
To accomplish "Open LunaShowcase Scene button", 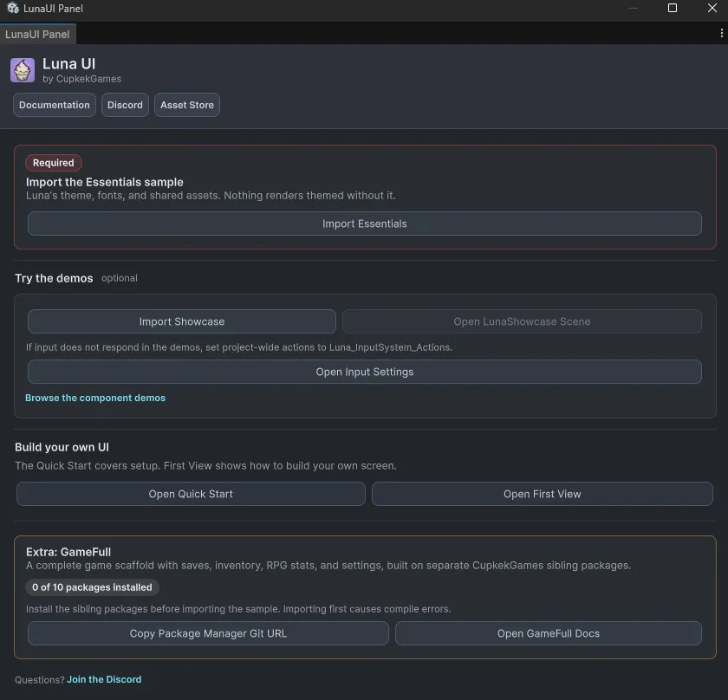I will point(522,321).
